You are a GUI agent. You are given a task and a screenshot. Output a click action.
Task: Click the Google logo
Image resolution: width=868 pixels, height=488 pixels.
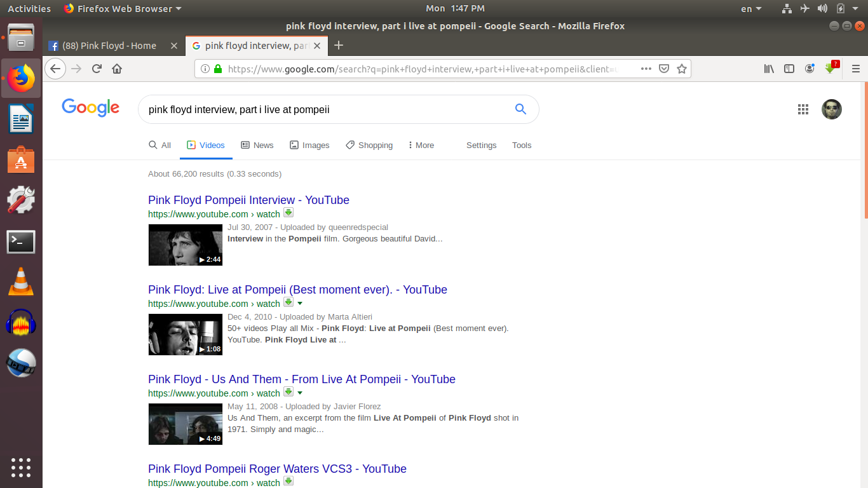coord(90,108)
